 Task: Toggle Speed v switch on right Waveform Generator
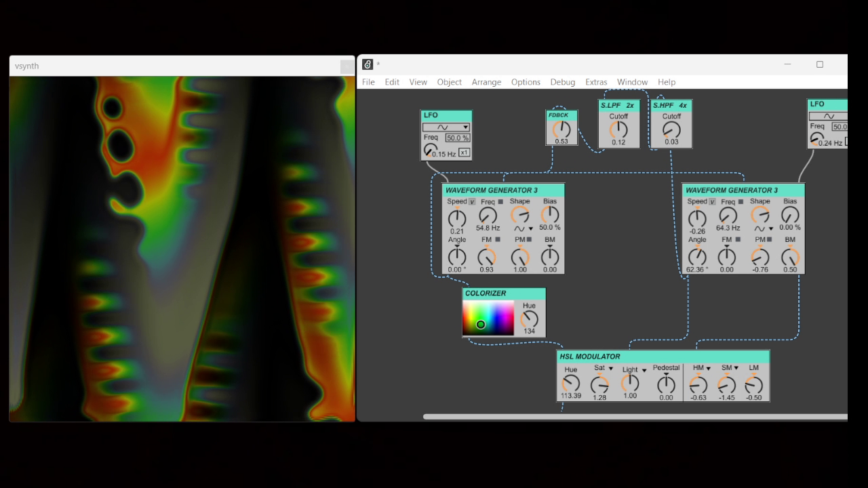(x=712, y=202)
